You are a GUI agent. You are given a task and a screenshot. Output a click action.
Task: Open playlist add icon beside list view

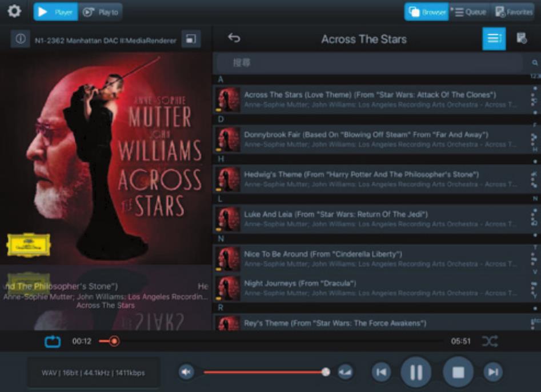click(522, 38)
